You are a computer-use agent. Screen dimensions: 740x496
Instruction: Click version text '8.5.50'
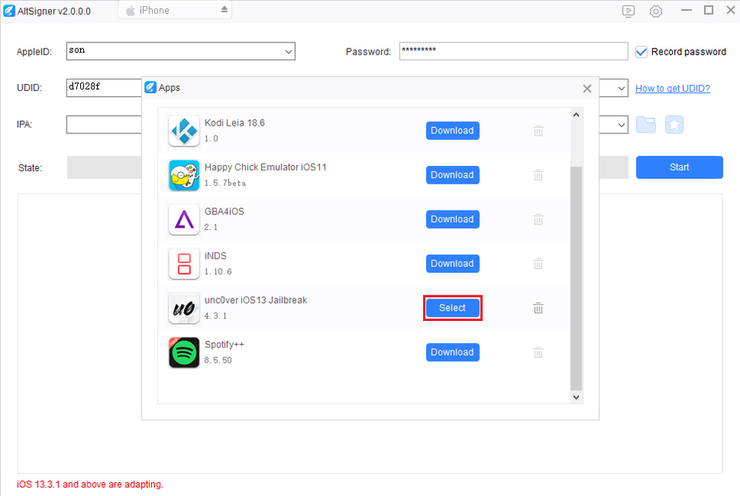(x=218, y=361)
